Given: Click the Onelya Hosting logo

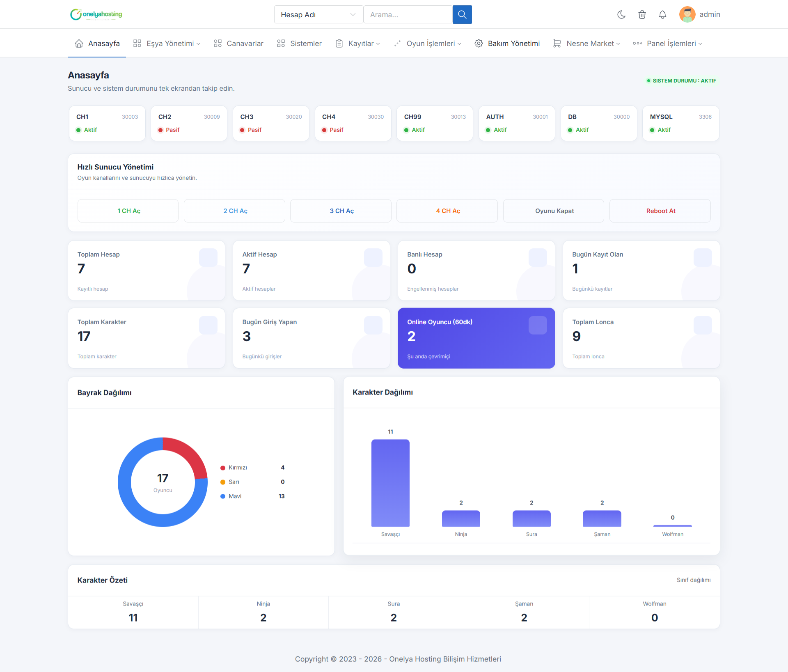Looking at the screenshot, I should coord(96,14).
